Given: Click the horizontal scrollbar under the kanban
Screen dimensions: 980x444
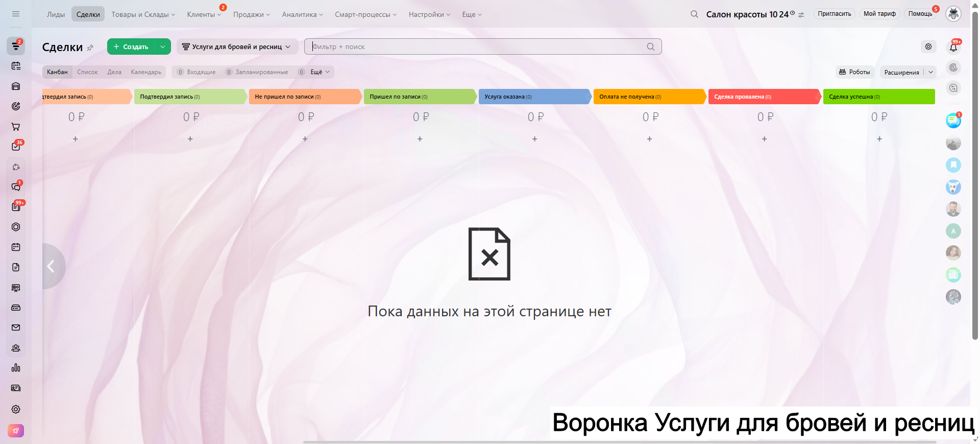Looking at the screenshot, I should pyautogui.click(x=619, y=442).
